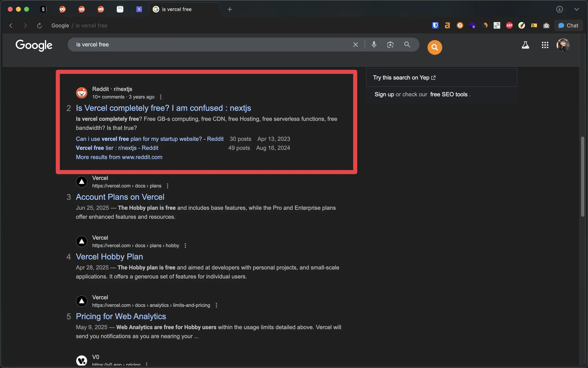Click the Google search box text
This screenshot has width=588, height=368.
coord(92,45)
